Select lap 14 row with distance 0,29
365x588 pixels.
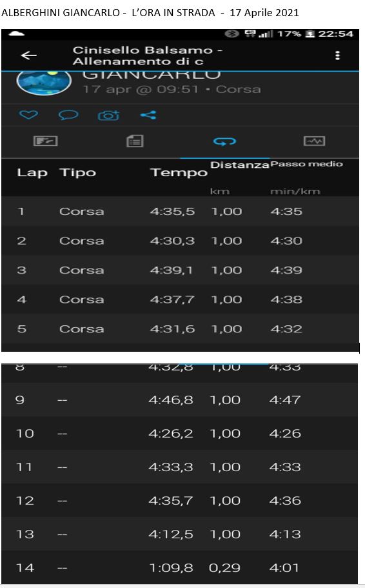179,567
